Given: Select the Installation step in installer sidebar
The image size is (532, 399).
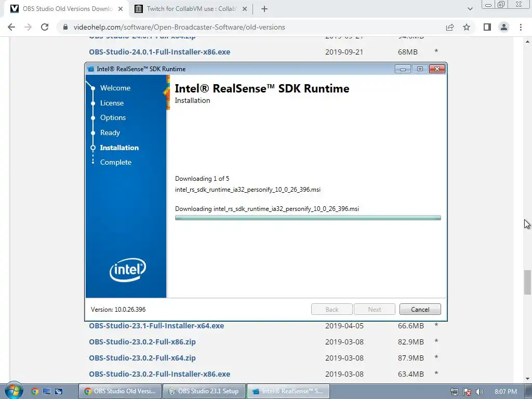Looking at the screenshot, I should coord(119,148).
